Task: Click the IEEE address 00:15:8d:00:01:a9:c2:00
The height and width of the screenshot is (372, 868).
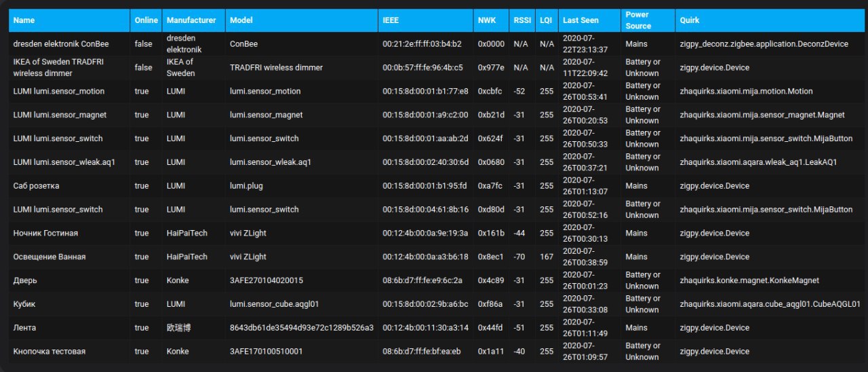Action: [x=425, y=115]
